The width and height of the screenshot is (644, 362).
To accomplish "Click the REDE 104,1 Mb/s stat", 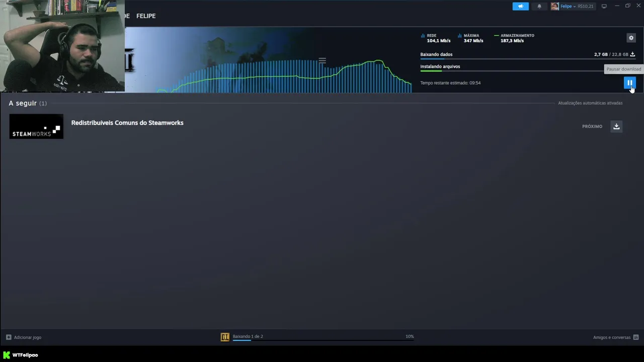I will point(436,38).
